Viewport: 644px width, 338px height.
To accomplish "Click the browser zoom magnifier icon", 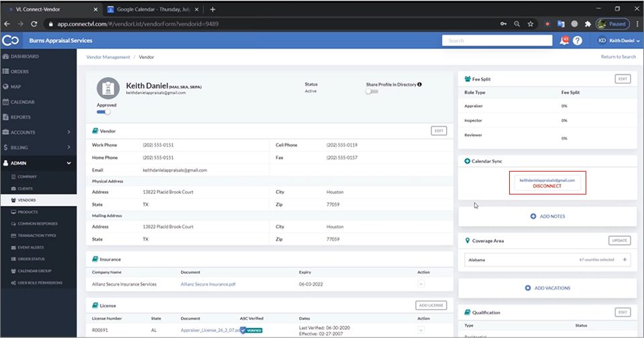I will (517, 24).
